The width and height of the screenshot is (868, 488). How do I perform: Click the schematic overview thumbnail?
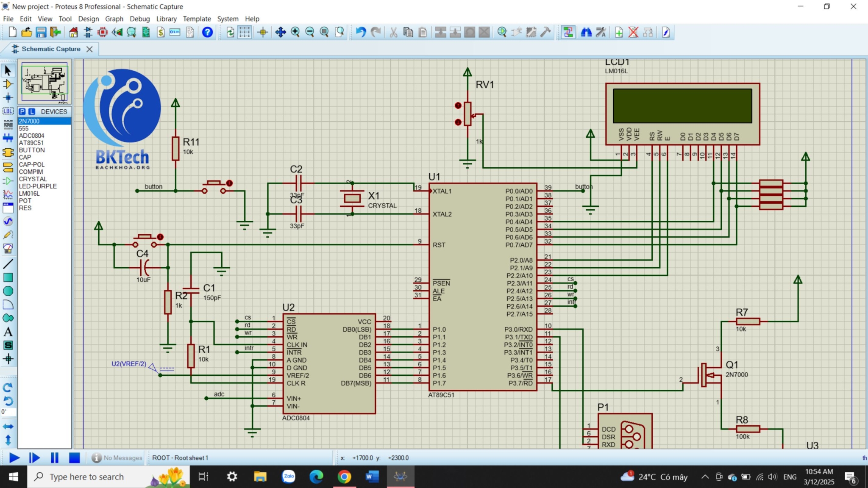click(x=45, y=82)
